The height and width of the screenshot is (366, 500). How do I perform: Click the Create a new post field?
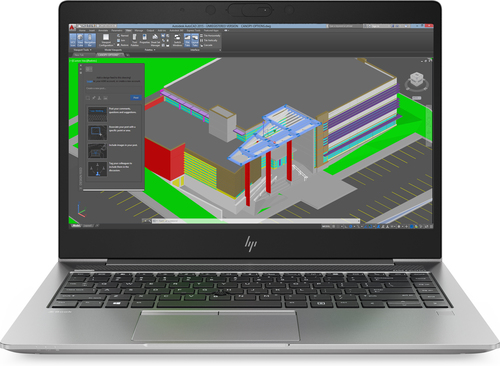(x=114, y=89)
